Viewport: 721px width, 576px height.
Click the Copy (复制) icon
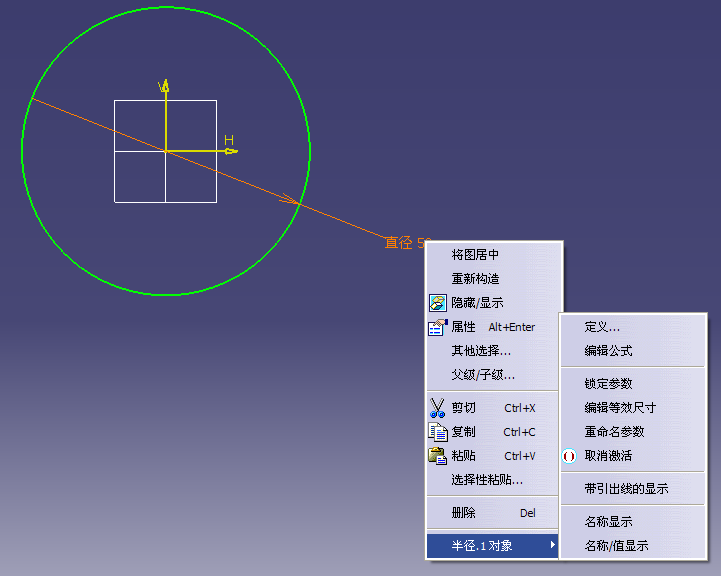pyautogui.click(x=438, y=432)
